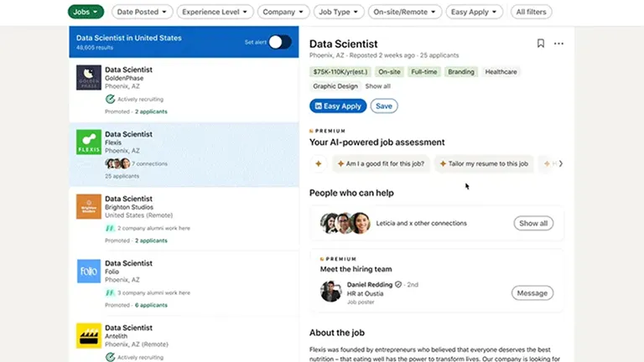
Task: Click '2 applicants' under GoldenPhase
Action: pos(151,111)
